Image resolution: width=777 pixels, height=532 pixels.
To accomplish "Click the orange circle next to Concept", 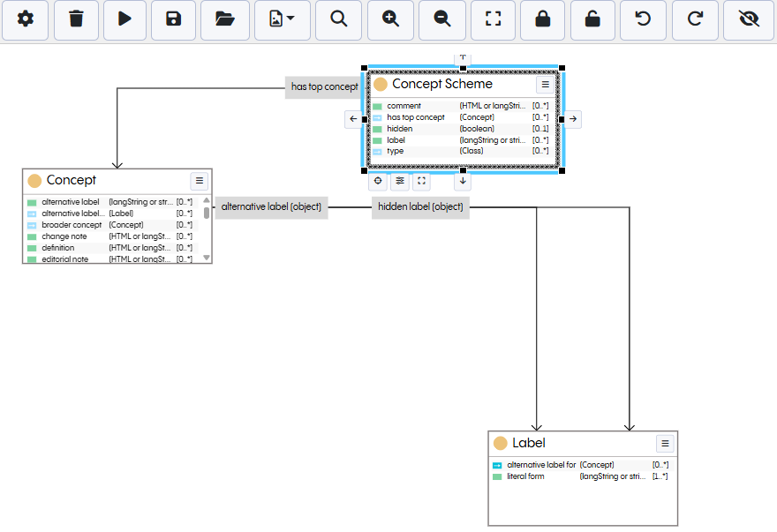I will pos(34,181).
